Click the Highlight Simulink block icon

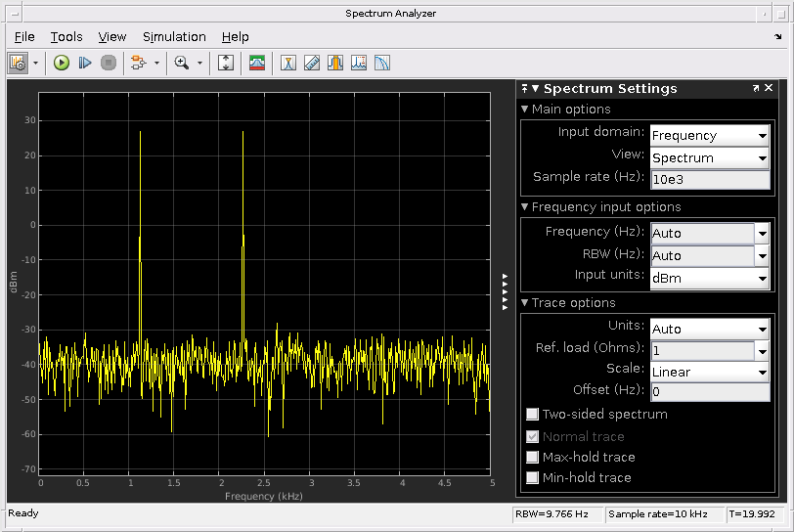coord(137,63)
